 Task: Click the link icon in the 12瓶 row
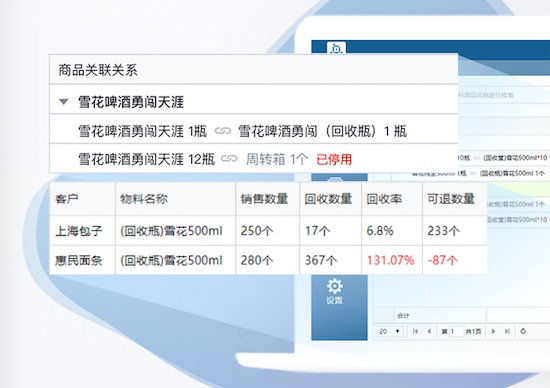pos(229,159)
